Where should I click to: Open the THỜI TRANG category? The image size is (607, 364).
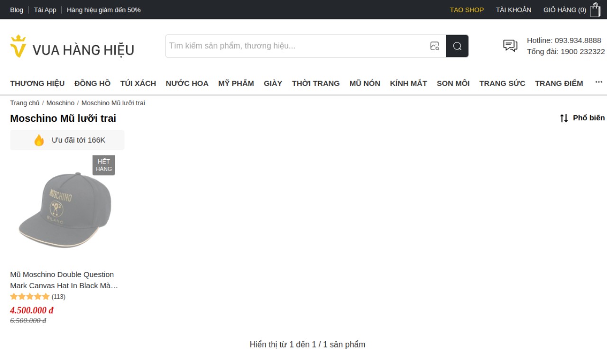click(316, 83)
